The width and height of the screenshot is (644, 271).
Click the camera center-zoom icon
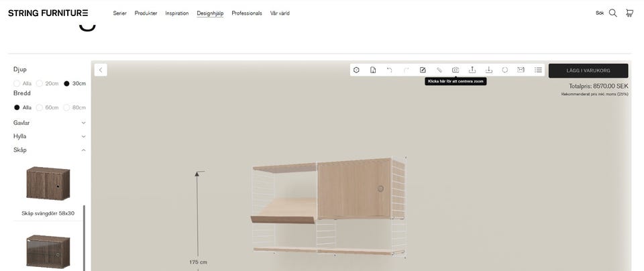click(455, 70)
